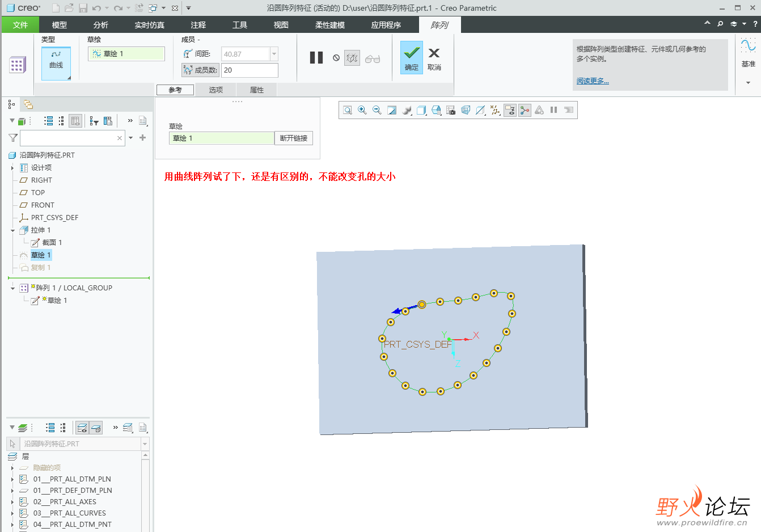Click the 成员数 value input field
Screen dimensions: 761x532
[x=249, y=70]
